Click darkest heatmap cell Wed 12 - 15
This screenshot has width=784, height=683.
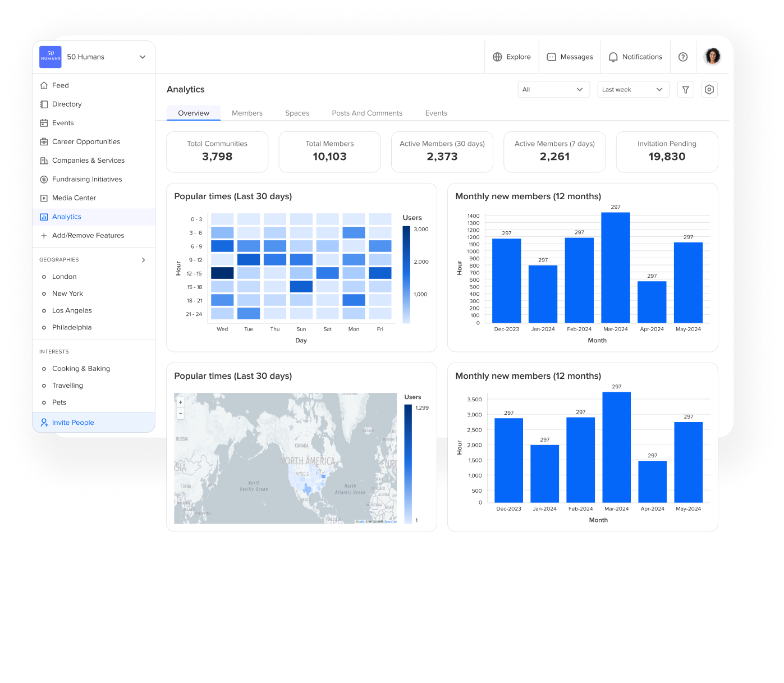pos(222,273)
